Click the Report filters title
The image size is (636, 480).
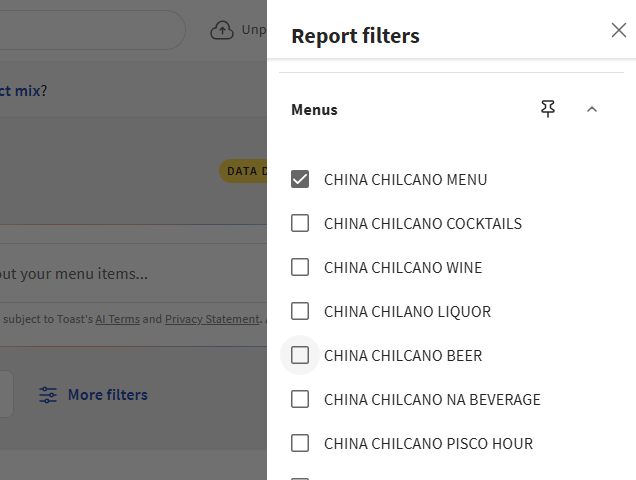coord(355,36)
